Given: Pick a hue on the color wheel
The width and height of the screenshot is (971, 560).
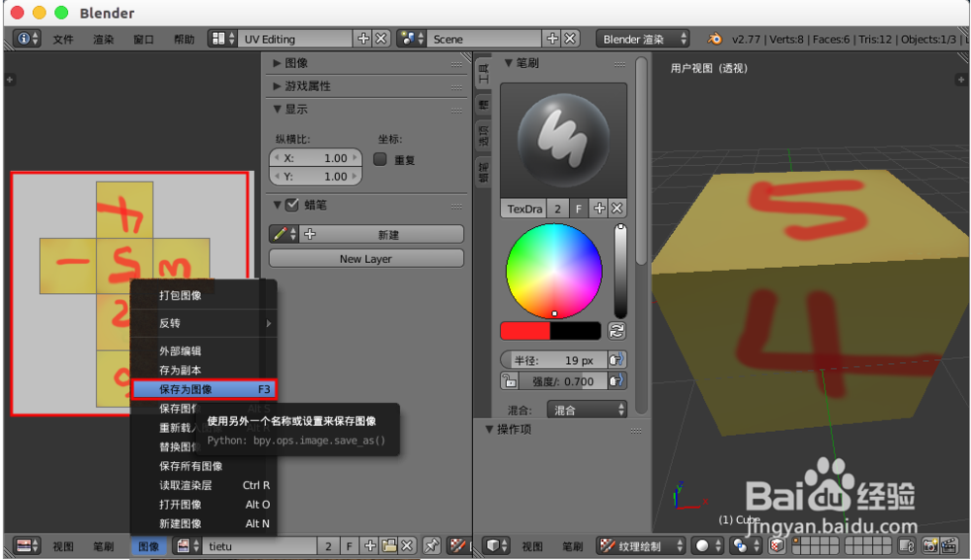Looking at the screenshot, I should (553, 271).
